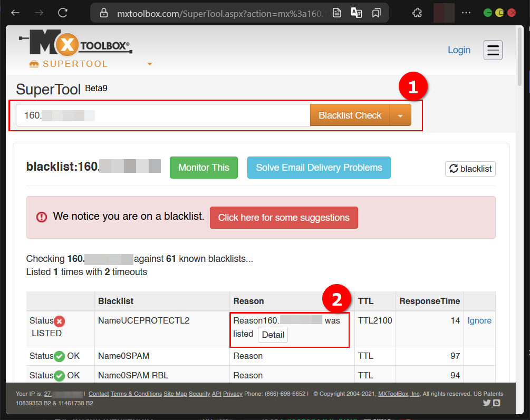530x420 pixels.
Task: Select NameUCEPROTECTL2 blacklist cell
Action: [162, 328]
